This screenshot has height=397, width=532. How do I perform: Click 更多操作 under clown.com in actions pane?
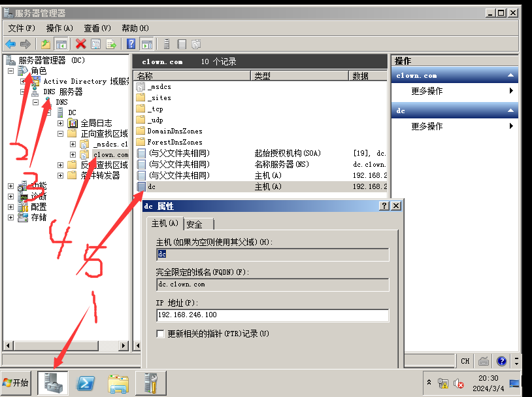point(427,92)
